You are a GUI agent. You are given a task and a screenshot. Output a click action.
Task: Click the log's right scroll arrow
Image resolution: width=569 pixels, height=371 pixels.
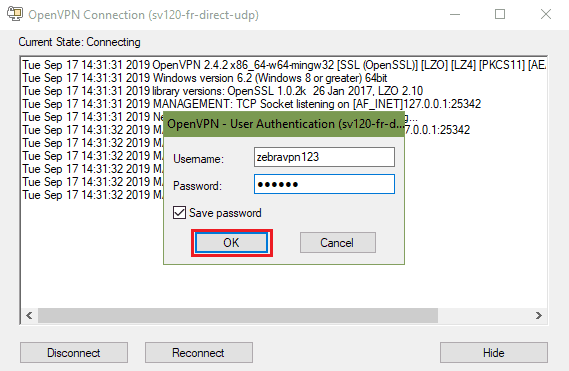pyautogui.click(x=539, y=315)
